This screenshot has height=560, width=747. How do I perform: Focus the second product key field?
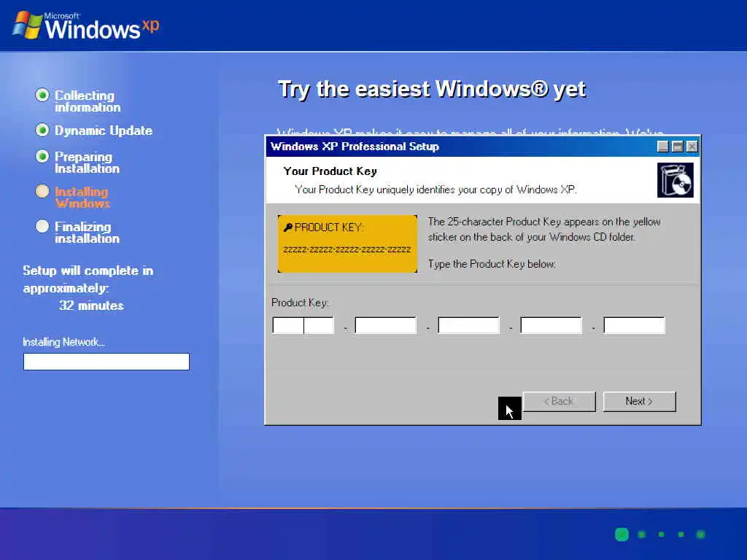click(385, 326)
